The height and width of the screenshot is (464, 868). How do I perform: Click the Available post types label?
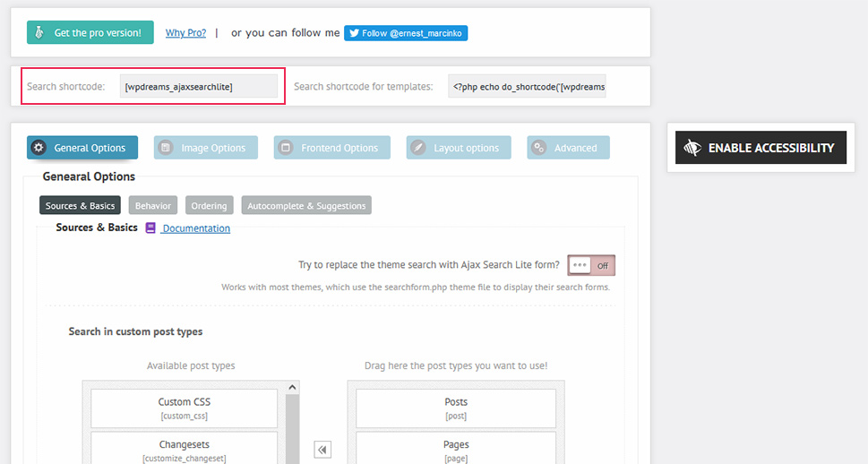coord(191,365)
